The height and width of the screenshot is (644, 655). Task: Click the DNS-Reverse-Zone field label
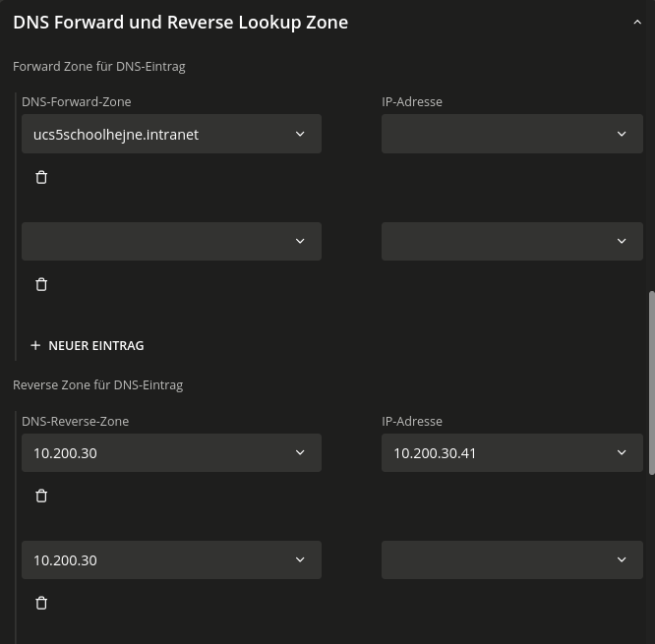tap(76, 422)
